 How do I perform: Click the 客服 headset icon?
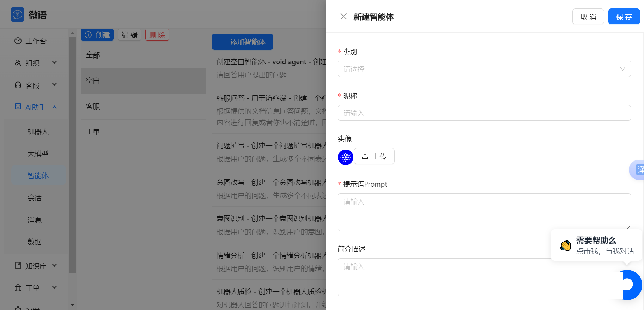pos(18,85)
